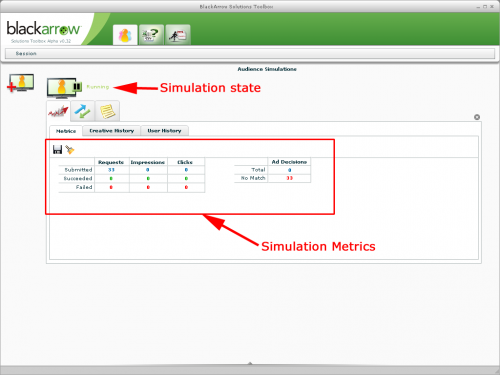Switch to the Creative History tab

click(112, 131)
